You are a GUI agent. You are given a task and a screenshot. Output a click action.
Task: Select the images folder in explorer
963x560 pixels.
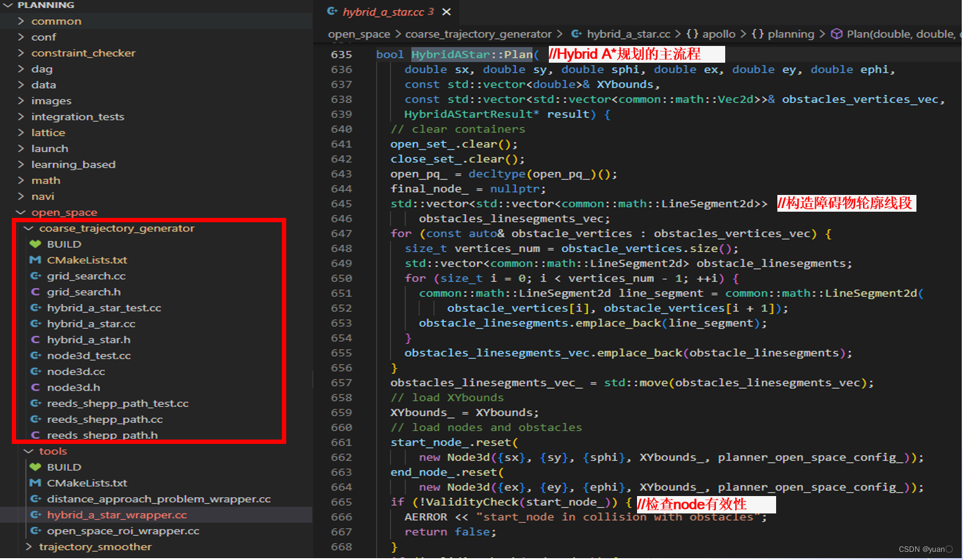tap(52, 101)
